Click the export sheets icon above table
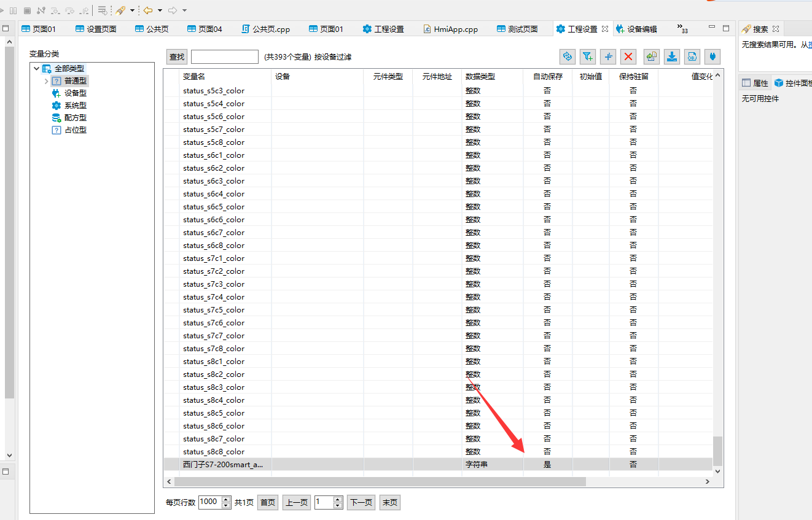 [652, 56]
